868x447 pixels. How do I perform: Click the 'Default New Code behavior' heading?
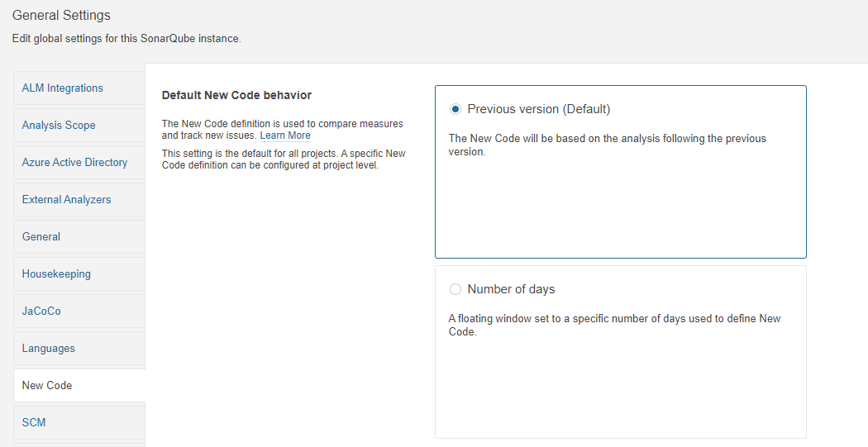tap(236, 96)
